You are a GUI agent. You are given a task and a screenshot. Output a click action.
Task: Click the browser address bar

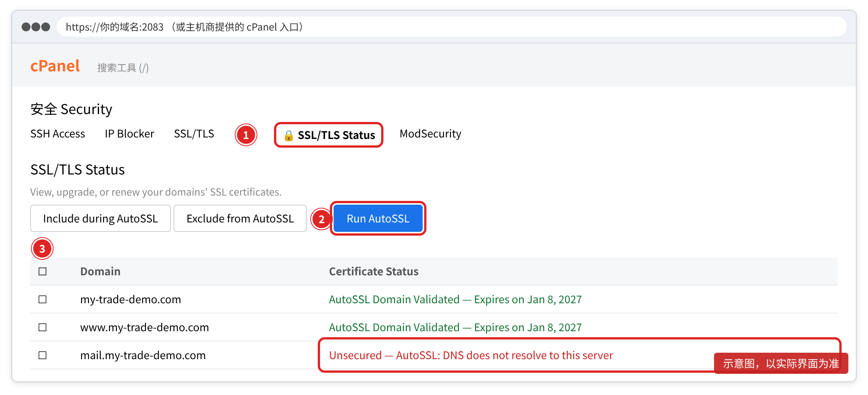tap(451, 27)
